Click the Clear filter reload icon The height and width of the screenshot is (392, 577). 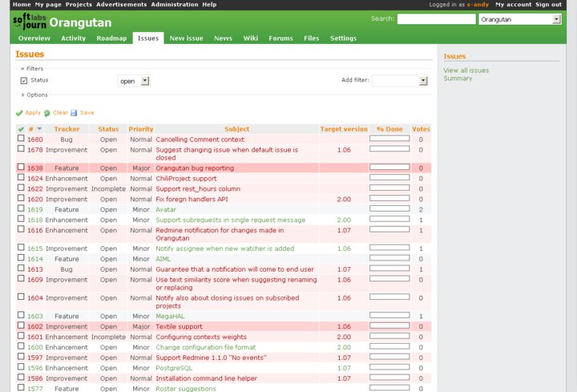[47, 113]
